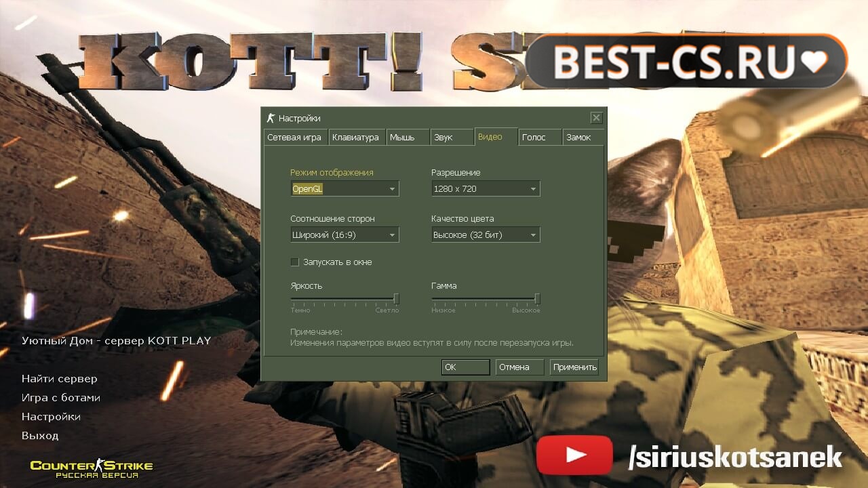
Task: Select the Видео tab
Action: (x=496, y=136)
